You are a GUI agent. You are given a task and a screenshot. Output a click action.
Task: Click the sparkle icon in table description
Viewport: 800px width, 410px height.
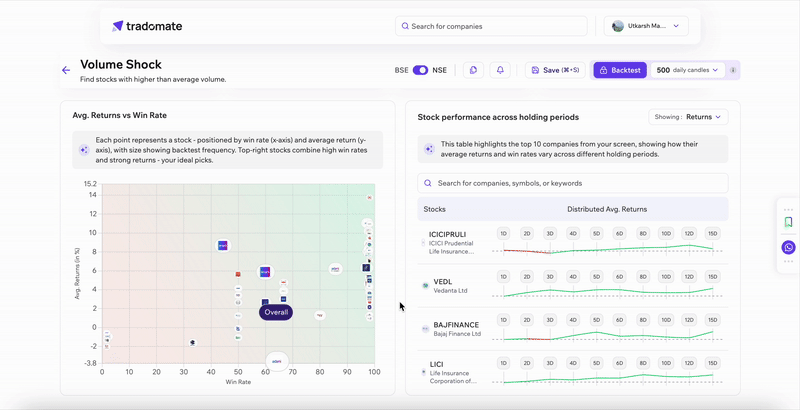tap(429, 149)
